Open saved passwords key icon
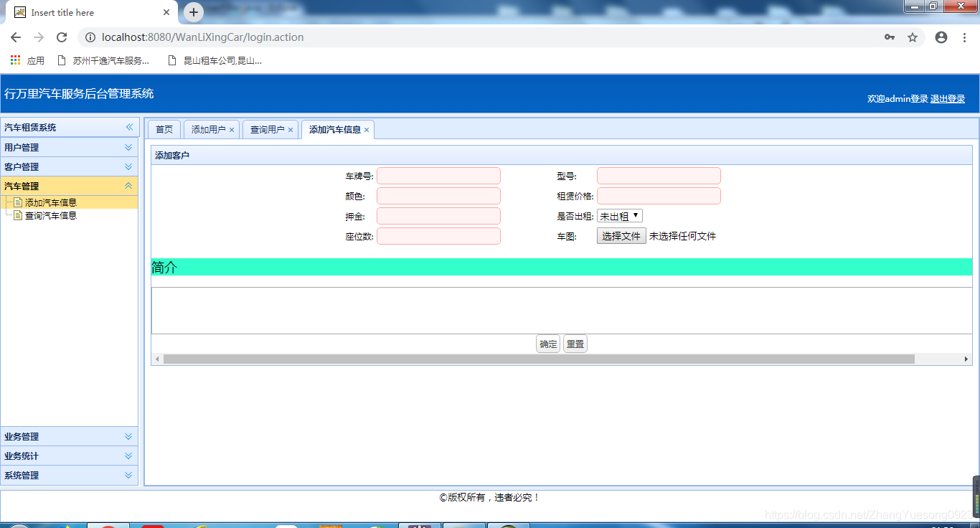This screenshot has height=528, width=980. pyautogui.click(x=890, y=37)
